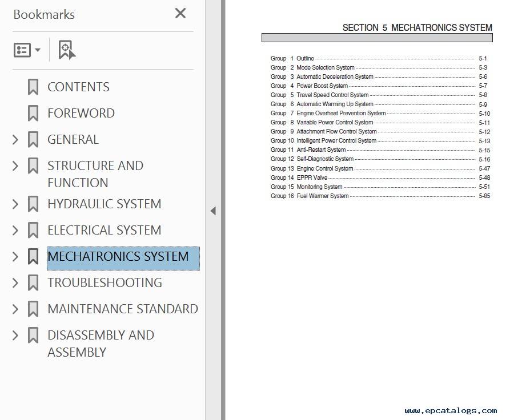Select the STRUCTURE AND FUNCTION bookmark

pyautogui.click(x=95, y=174)
